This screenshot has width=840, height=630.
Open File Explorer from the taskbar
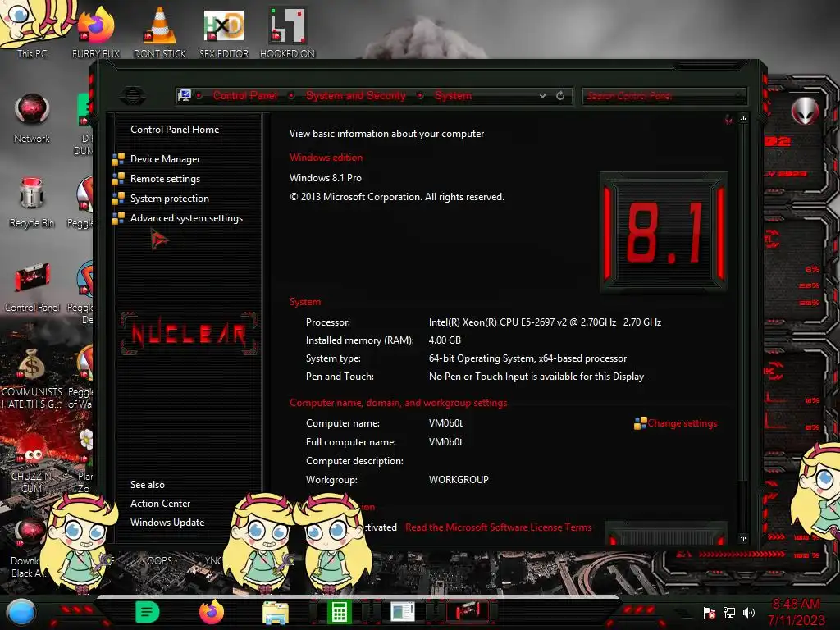(x=276, y=613)
